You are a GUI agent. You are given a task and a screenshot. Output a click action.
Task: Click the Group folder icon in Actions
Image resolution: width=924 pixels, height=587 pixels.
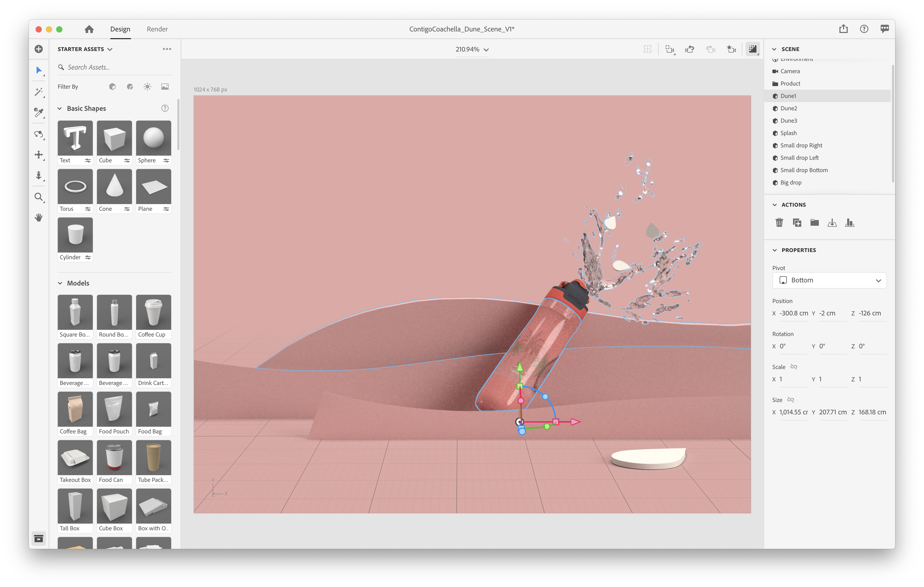pyautogui.click(x=814, y=223)
